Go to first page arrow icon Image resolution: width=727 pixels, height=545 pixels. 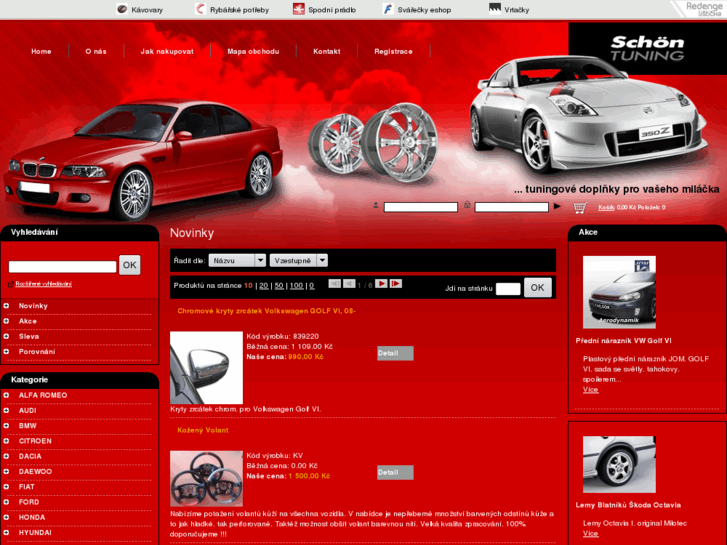coord(334,283)
